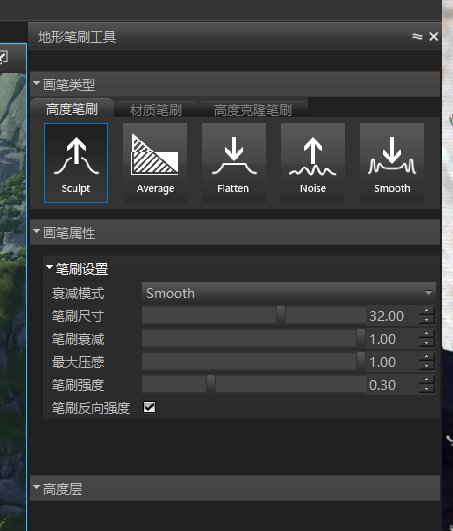Click the 笔刷尺寸 slider handle

point(281,315)
